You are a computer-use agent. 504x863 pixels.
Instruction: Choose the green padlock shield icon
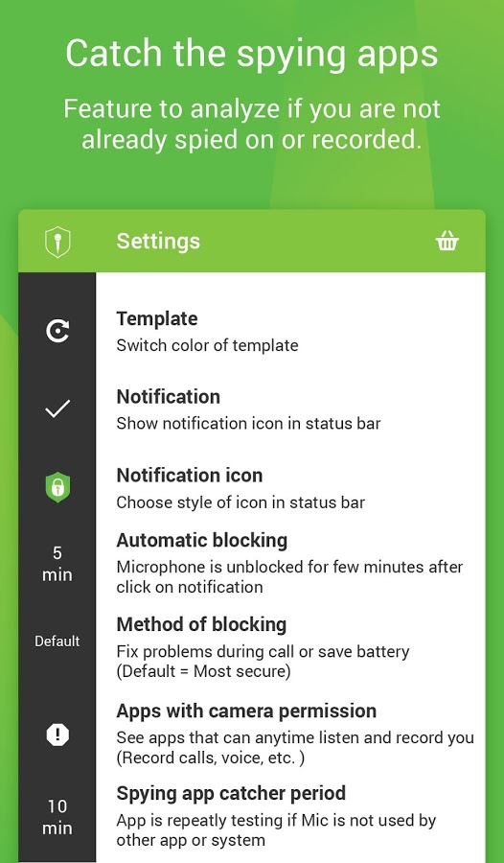click(57, 488)
